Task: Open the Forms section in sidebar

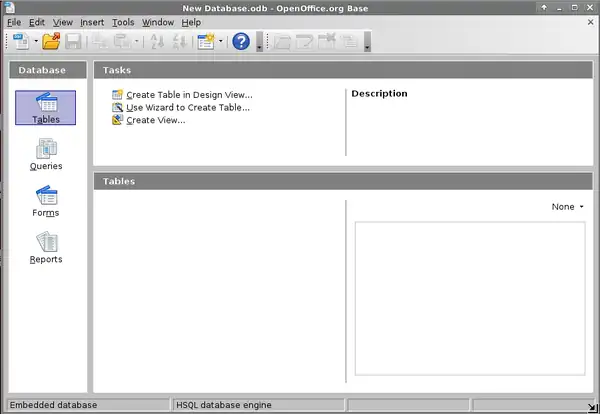Action: (46, 200)
